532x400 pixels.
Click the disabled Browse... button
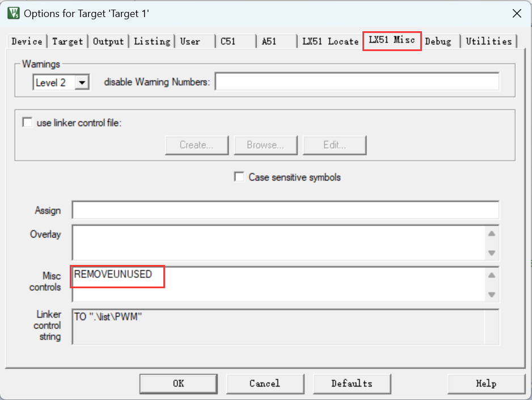265,145
